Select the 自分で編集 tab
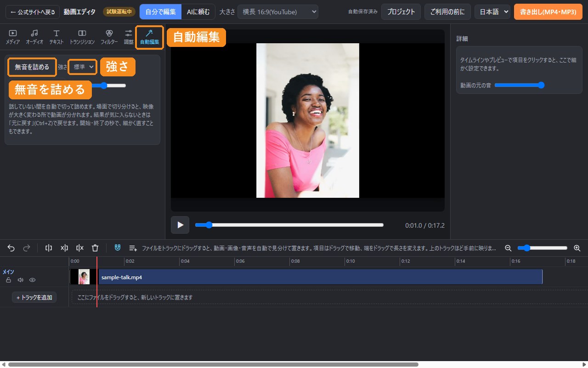 (160, 12)
